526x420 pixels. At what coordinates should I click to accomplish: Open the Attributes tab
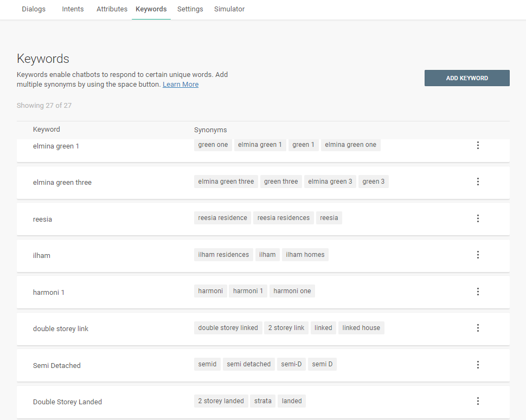[x=112, y=9]
